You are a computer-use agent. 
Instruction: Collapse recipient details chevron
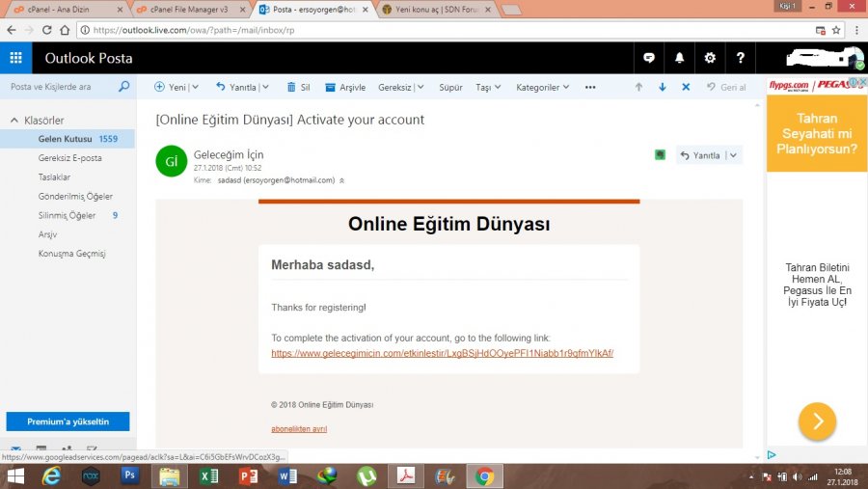pos(341,180)
